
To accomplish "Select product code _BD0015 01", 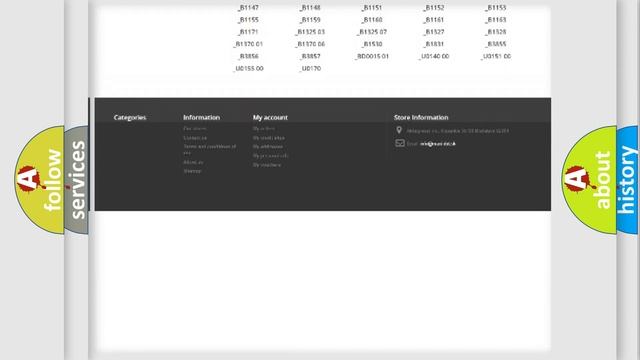I will (x=372, y=56).
